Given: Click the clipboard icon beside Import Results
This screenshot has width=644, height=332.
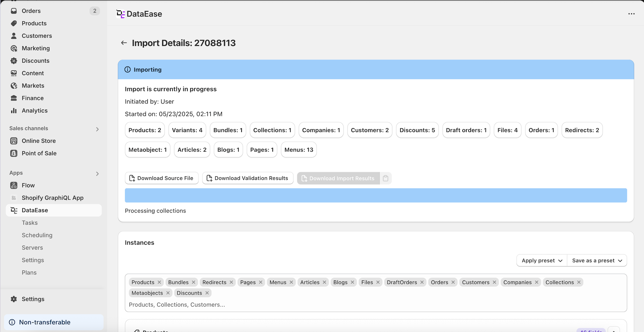Looking at the screenshot, I should 385,178.
